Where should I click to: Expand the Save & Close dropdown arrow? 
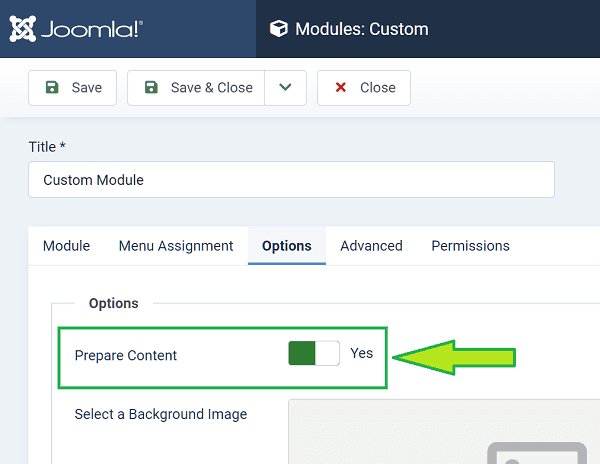(285, 88)
